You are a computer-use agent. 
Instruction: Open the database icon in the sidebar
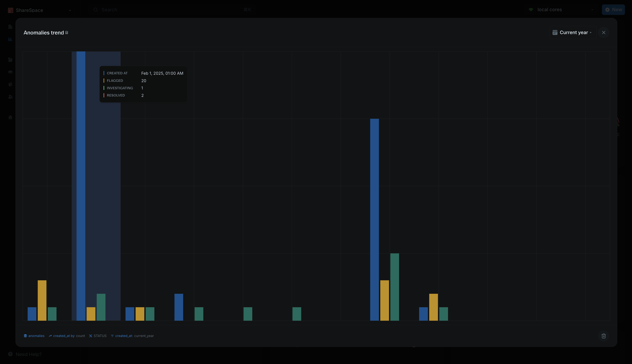[10, 72]
